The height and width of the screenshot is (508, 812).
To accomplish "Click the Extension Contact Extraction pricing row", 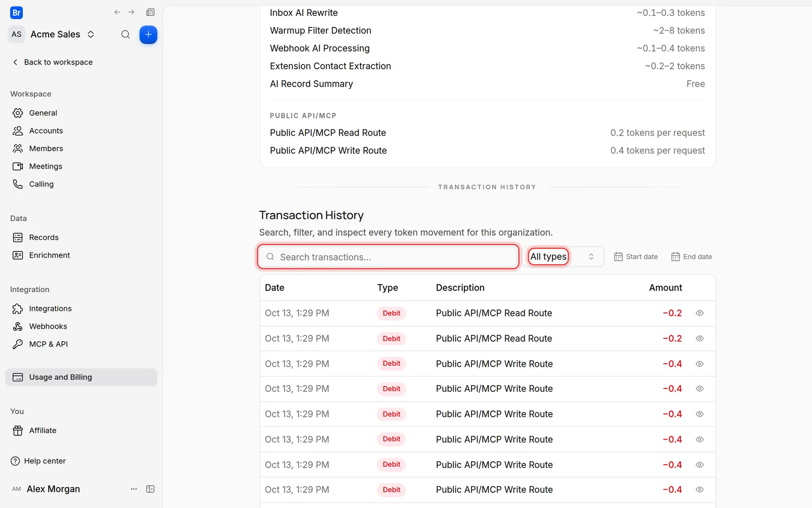I will click(x=487, y=66).
